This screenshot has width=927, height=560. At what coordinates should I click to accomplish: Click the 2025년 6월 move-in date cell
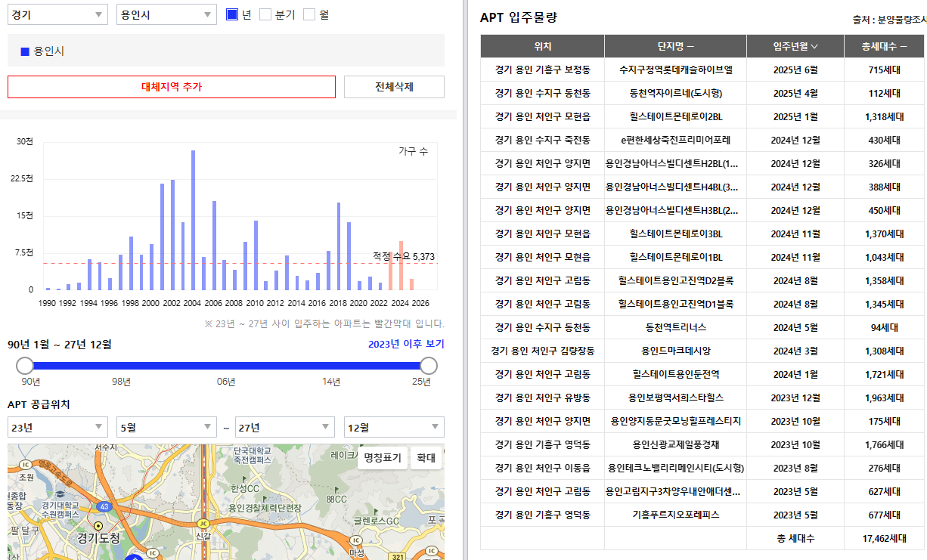[795, 70]
